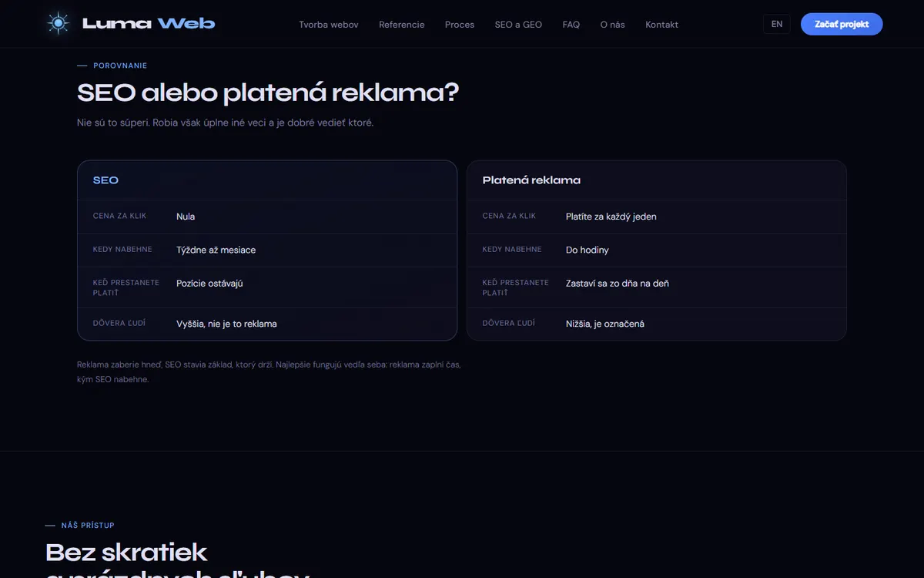This screenshot has width=924, height=578.
Task: Switch language with EN button
Action: (x=777, y=24)
